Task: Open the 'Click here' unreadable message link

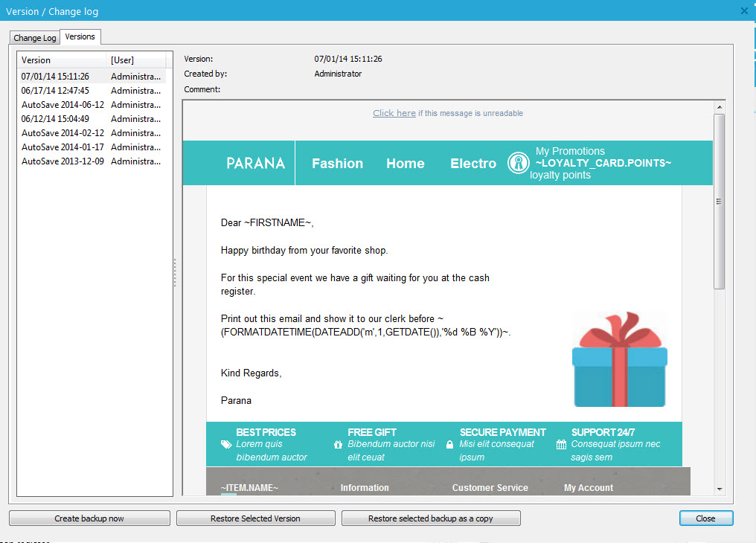Action: click(x=394, y=113)
